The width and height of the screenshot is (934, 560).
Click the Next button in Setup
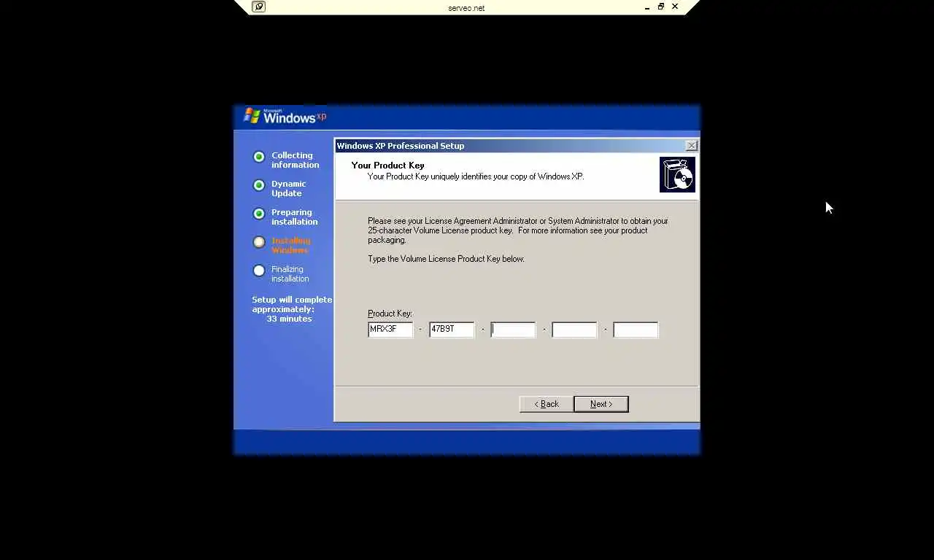tap(601, 404)
